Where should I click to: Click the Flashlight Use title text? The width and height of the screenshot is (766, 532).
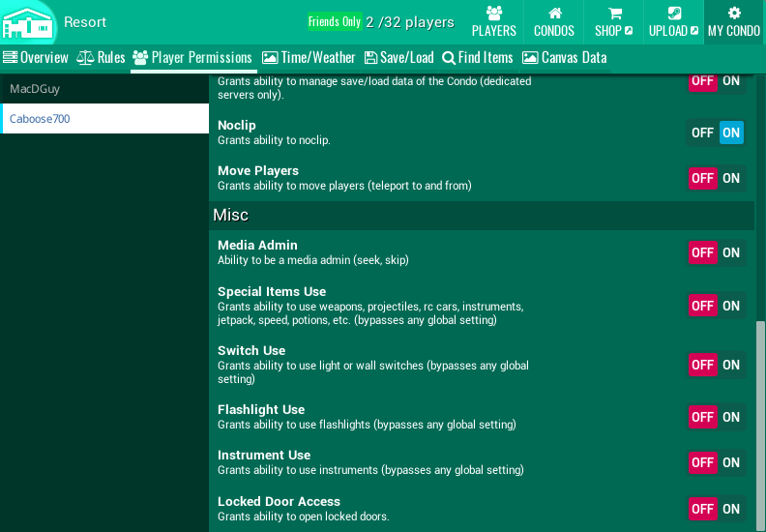261,410
